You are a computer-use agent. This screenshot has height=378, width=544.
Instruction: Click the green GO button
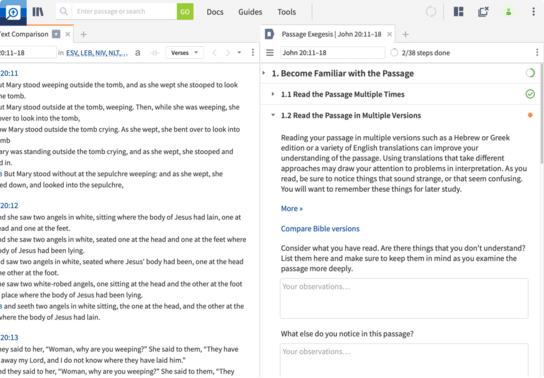pyautogui.click(x=185, y=12)
